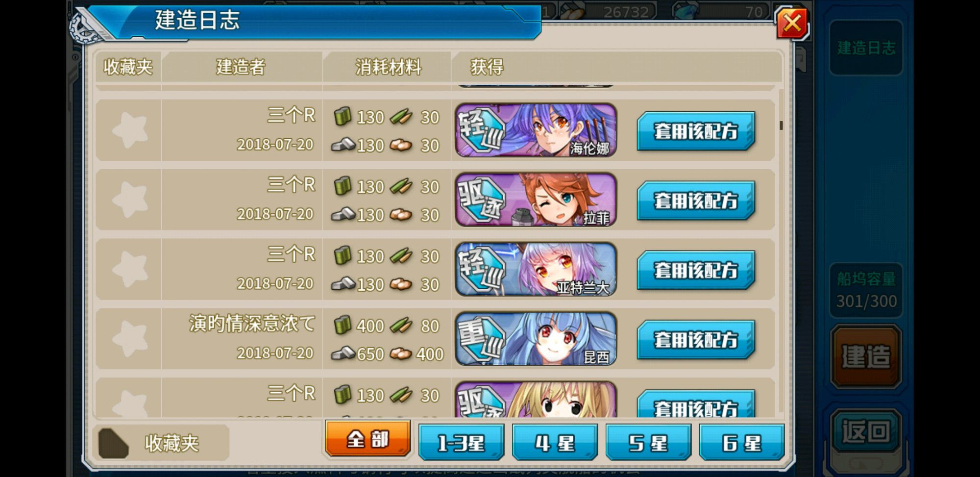Click the 返回 back button
Viewport: 980px width, 477px height.
point(866,431)
